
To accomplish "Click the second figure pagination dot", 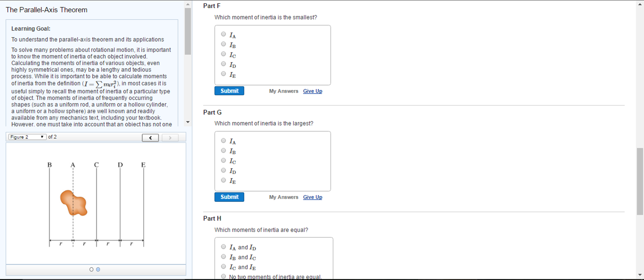I will tap(99, 269).
